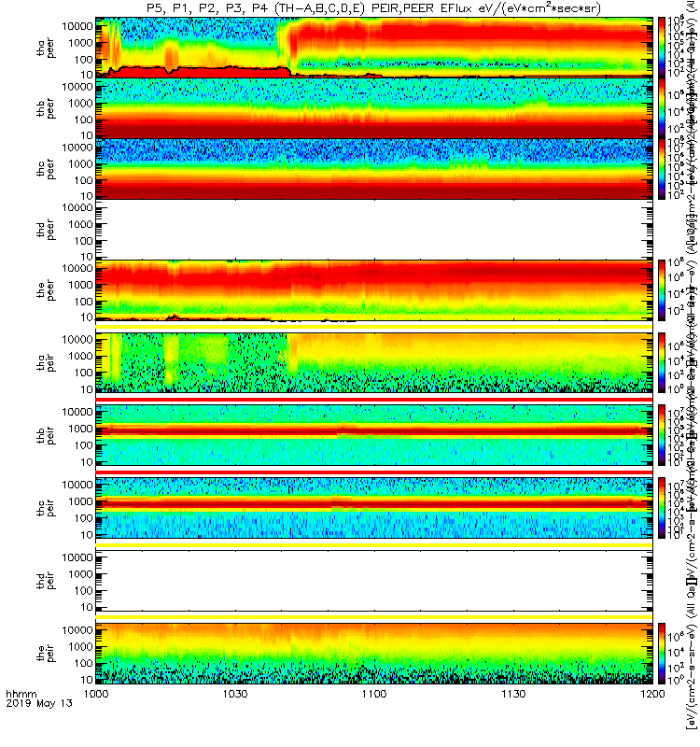Click the thb peir color scale bar
700x747 pixels.
662,435
